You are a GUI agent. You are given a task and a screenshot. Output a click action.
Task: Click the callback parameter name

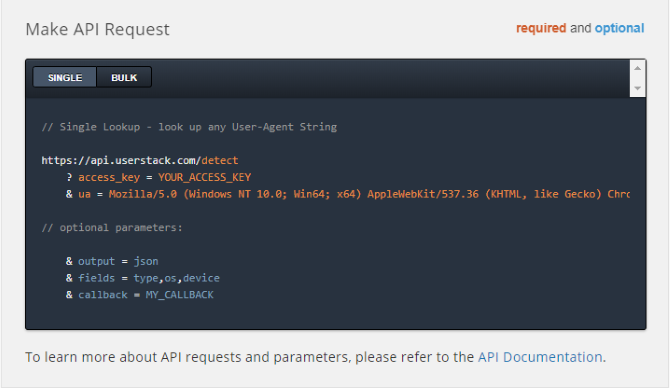coord(103,295)
